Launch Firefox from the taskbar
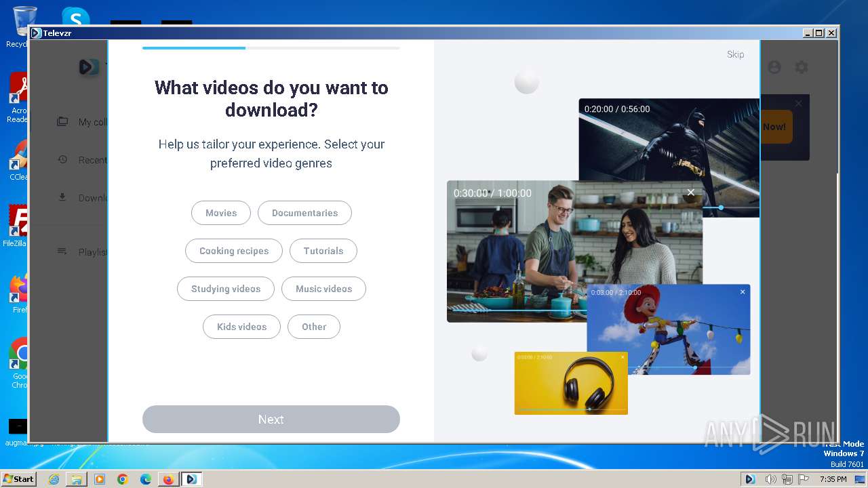The image size is (868, 488). tap(168, 479)
